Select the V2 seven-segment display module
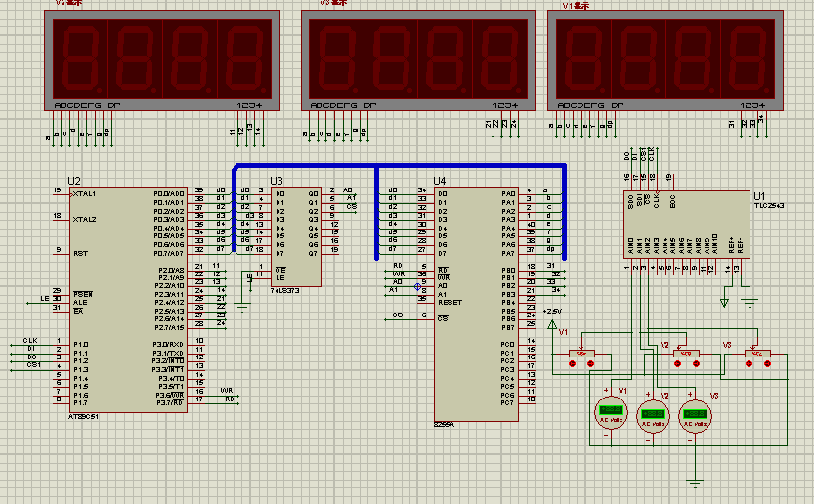814x504 pixels. [162, 61]
